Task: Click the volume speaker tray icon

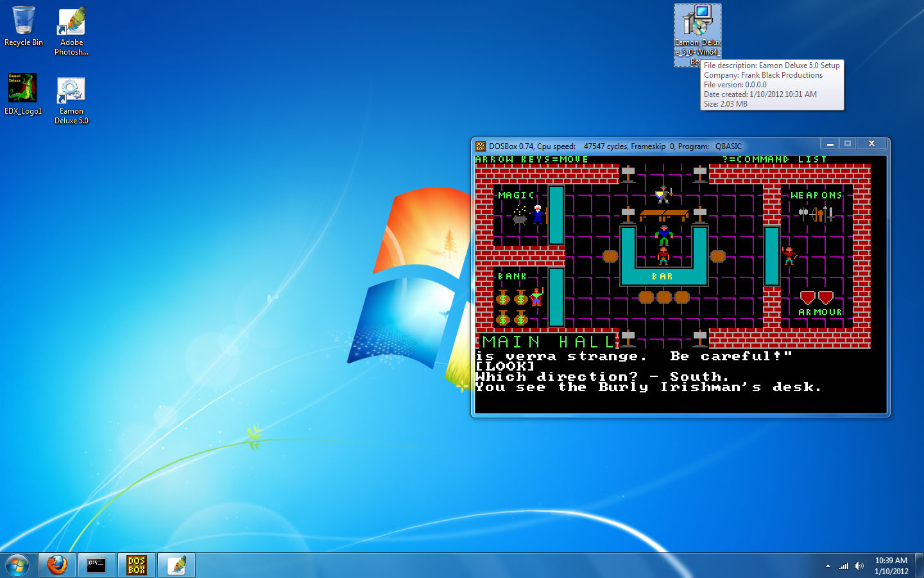Action: click(x=859, y=566)
